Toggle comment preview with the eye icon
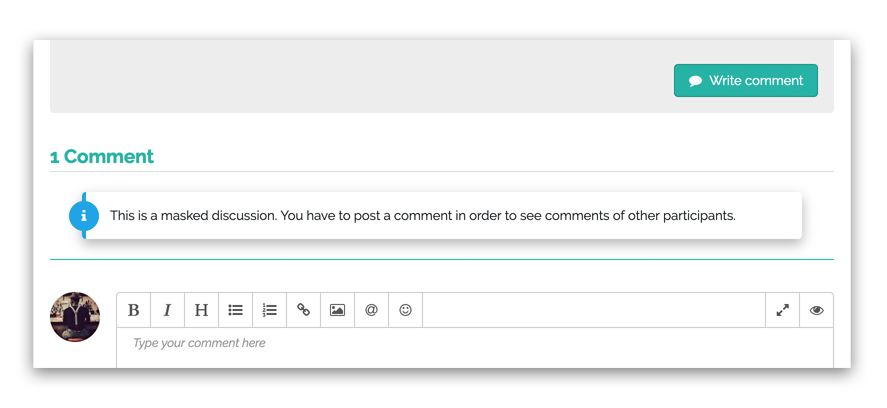The image size is (887, 408). 817,310
